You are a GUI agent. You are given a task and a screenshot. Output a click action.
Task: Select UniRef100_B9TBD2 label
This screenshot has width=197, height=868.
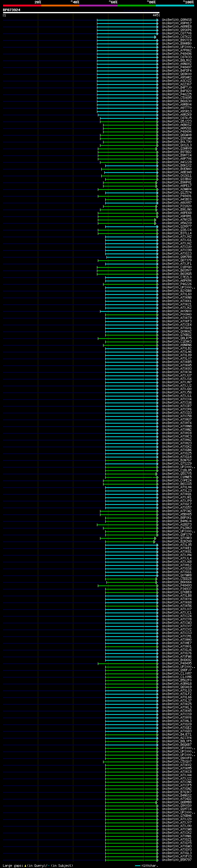coord(177,152)
